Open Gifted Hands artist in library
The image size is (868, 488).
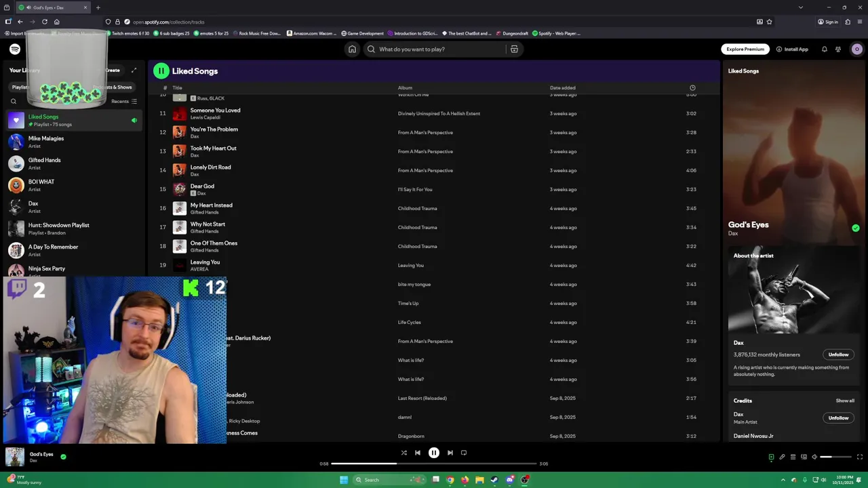73,163
